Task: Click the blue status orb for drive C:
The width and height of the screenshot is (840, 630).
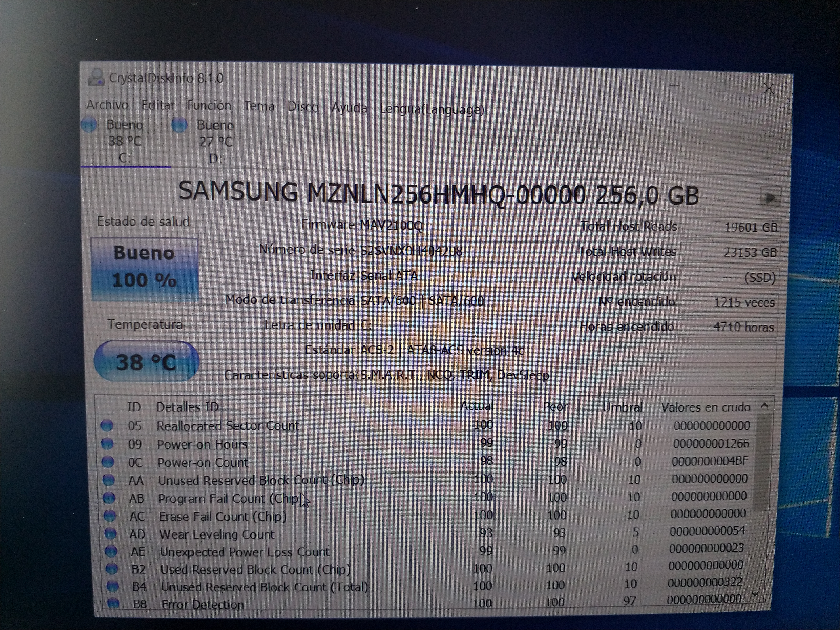Action: (89, 125)
